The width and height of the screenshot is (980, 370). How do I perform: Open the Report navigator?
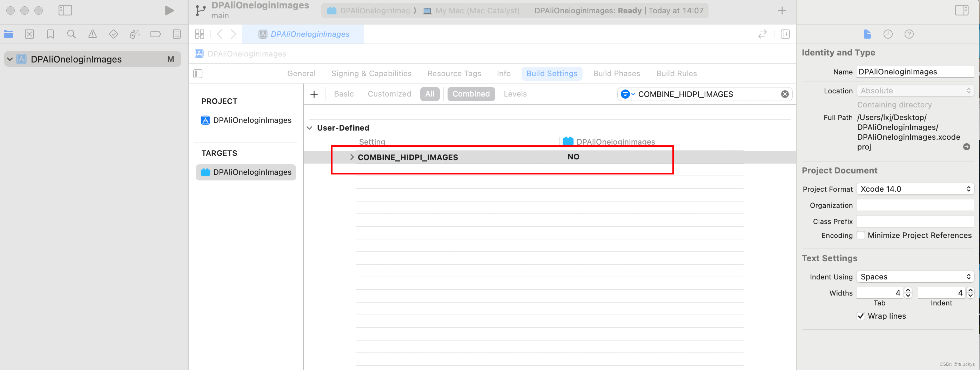pyautogui.click(x=176, y=34)
